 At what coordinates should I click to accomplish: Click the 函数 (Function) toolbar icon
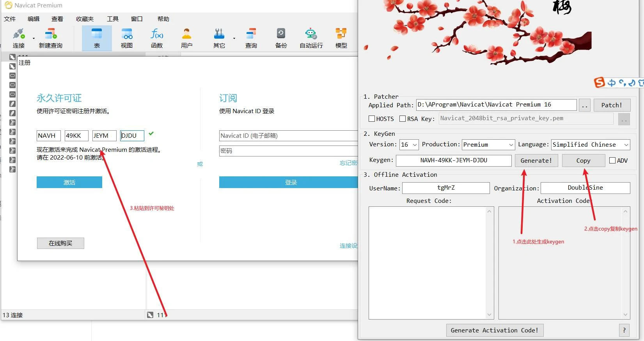157,38
